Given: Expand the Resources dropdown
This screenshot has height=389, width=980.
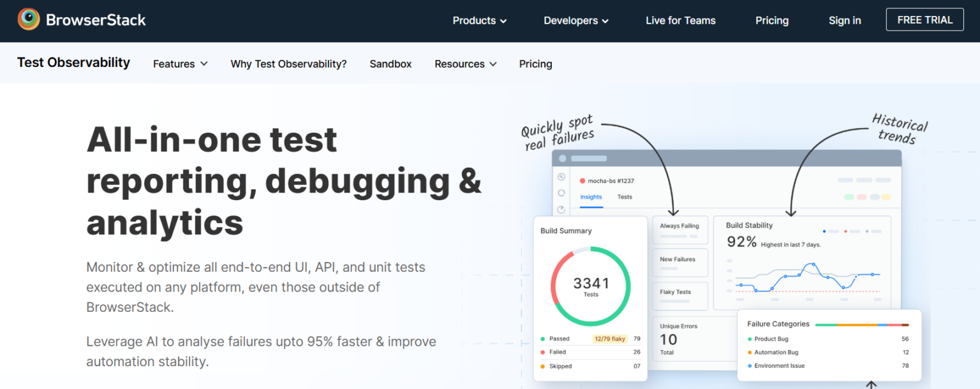Looking at the screenshot, I should tap(466, 64).
